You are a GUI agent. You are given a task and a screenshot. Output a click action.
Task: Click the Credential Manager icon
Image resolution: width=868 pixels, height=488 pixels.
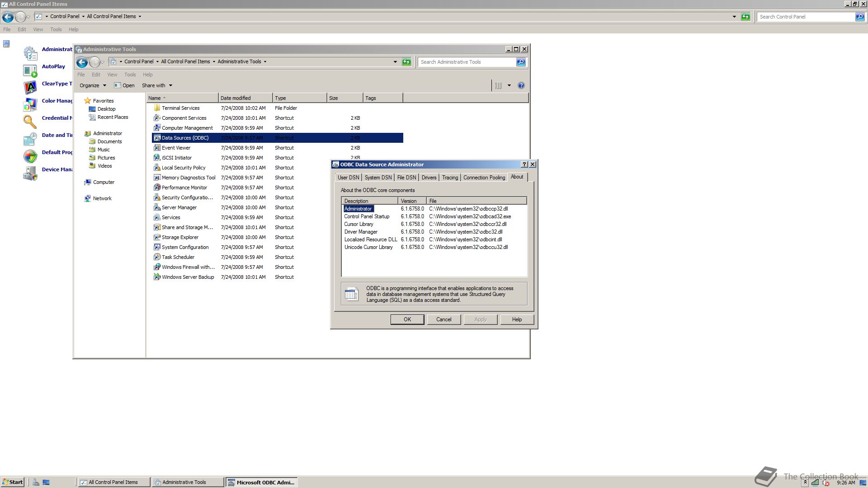(30, 122)
